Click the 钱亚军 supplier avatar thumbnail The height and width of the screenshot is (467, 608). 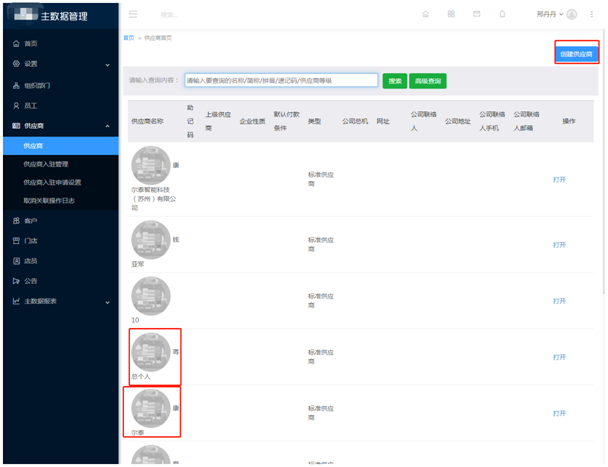click(x=151, y=240)
